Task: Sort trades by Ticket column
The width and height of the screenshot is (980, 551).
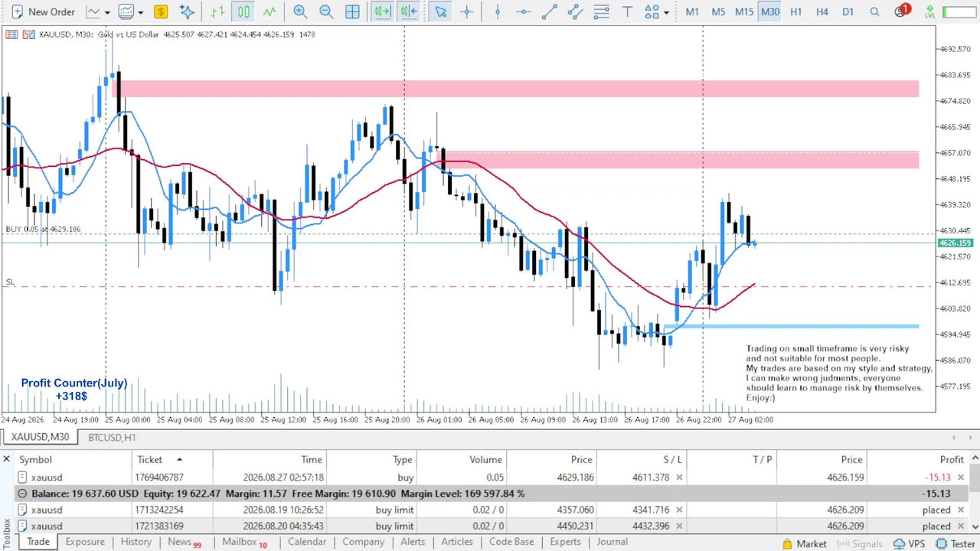Action: point(172,459)
